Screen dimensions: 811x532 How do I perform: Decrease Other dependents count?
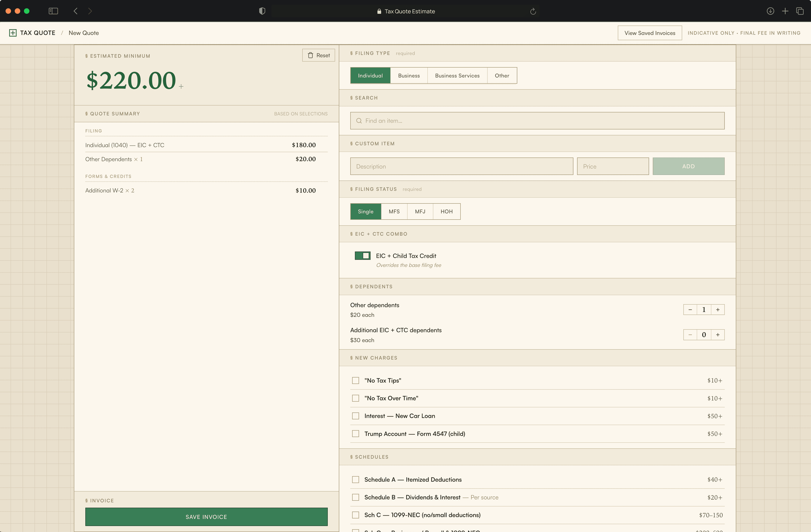point(690,310)
